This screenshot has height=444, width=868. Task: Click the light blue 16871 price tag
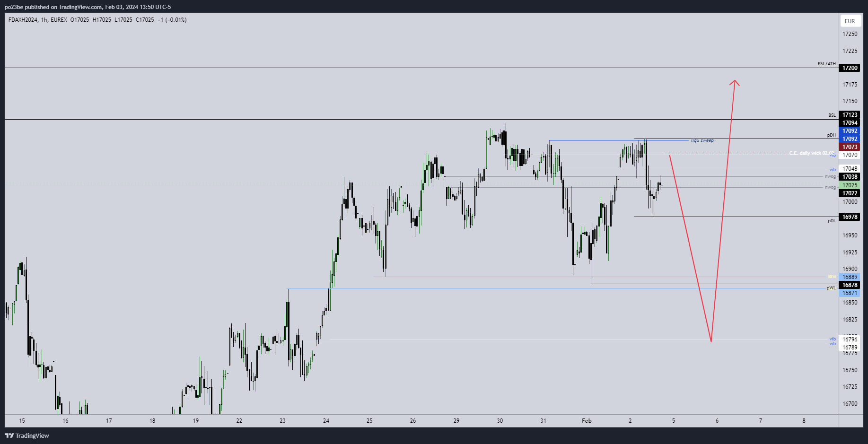click(x=850, y=293)
